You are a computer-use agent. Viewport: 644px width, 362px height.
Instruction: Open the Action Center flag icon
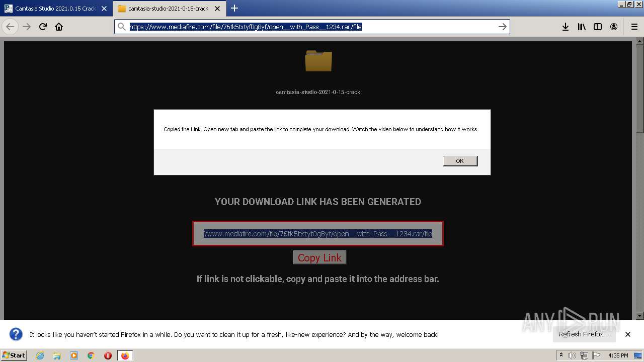tap(596, 355)
